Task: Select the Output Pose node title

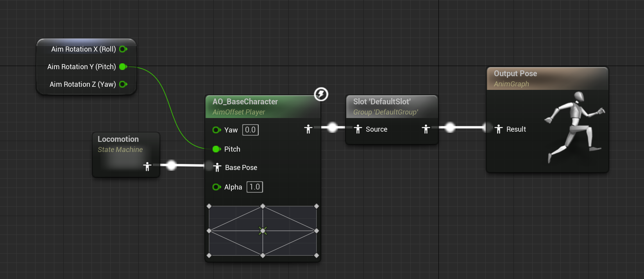Action: (x=515, y=73)
